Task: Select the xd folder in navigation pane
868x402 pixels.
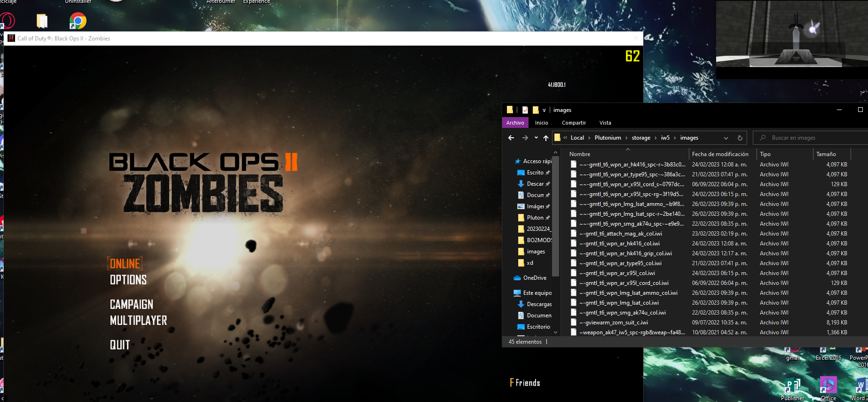Action: tap(526, 263)
